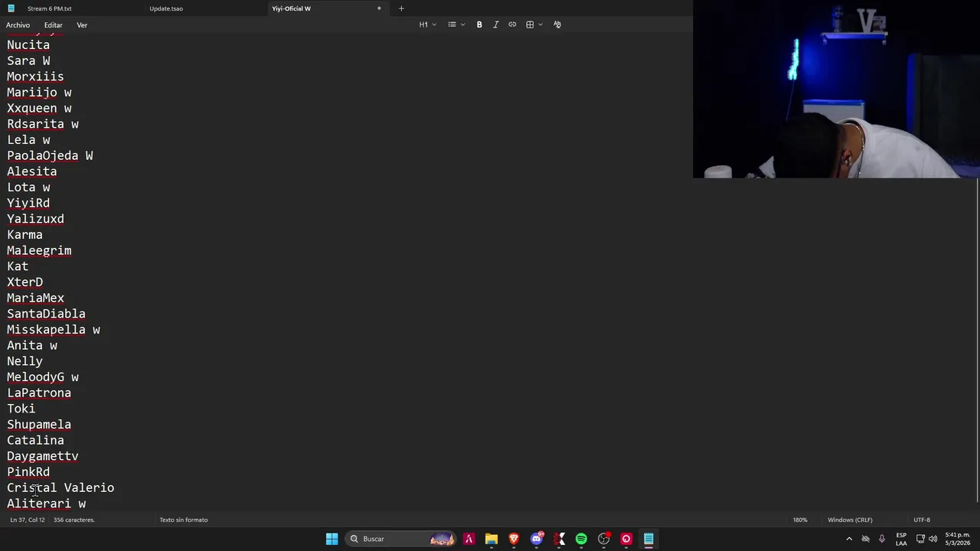Click the search highlight image in taskbar
Screen dimensions: 980x551
point(443,539)
